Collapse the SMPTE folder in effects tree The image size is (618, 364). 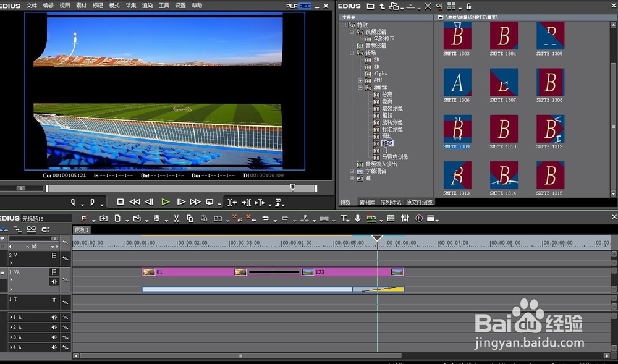[360, 88]
